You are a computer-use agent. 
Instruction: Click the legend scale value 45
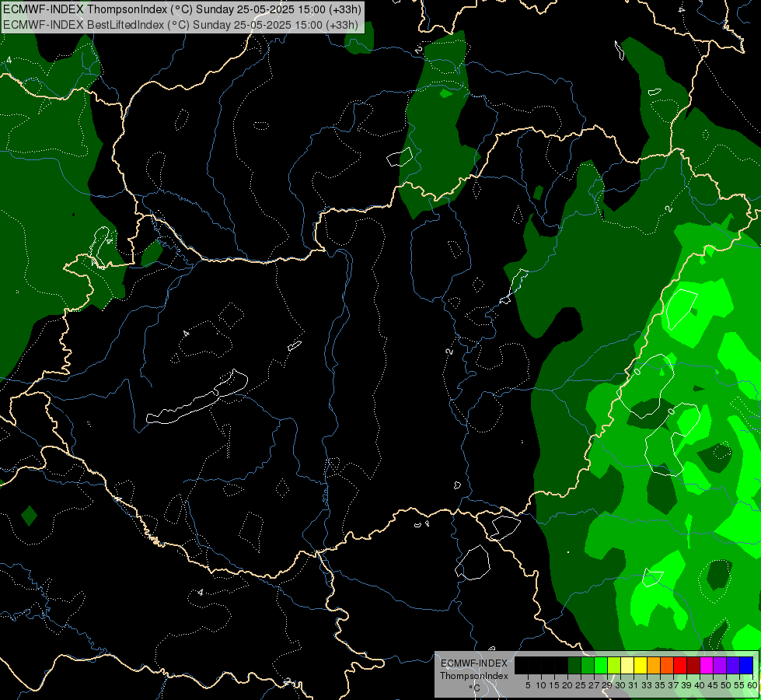pyautogui.click(x=713, y=685)
